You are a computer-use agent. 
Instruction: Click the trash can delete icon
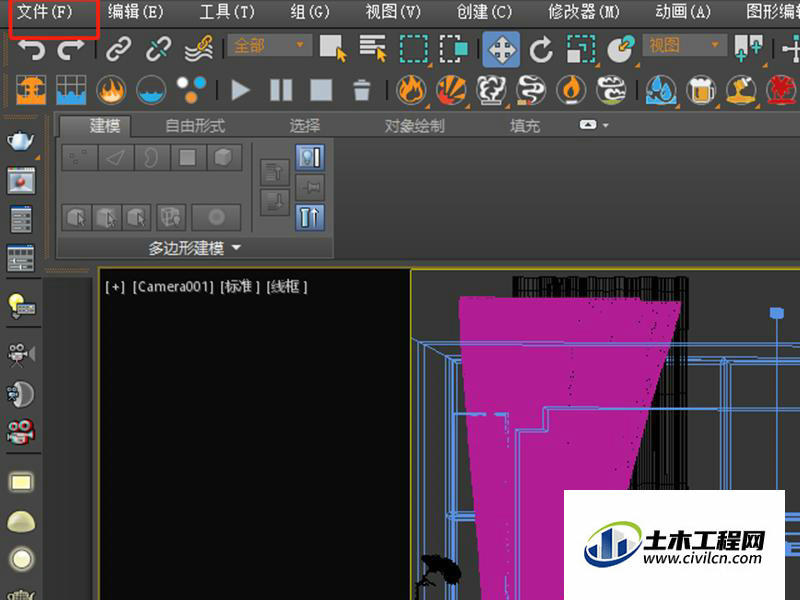361,90
